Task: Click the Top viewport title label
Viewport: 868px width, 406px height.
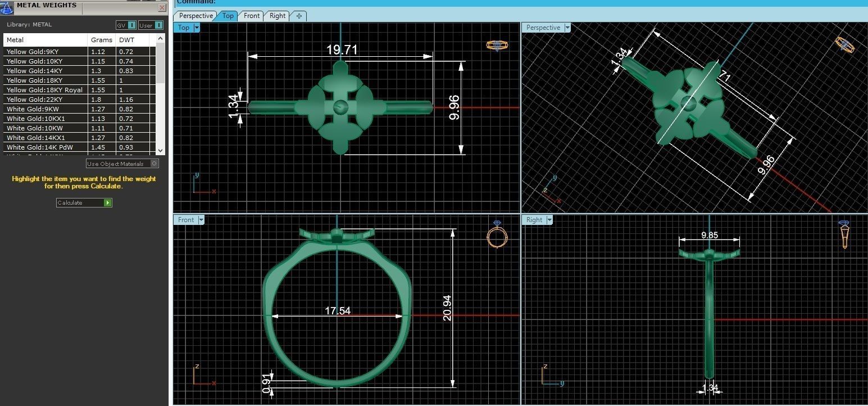Action: pos(184,28)
